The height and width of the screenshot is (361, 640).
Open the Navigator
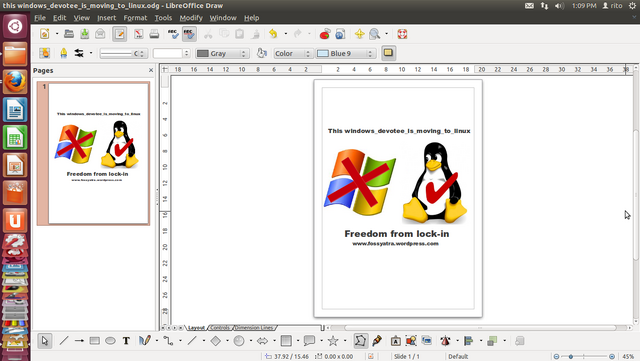pyautogui.click(x=359, y=34)
